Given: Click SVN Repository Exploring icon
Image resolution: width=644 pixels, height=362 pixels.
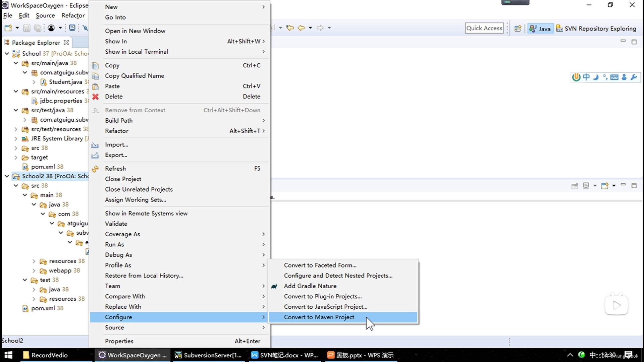Looking at the screenshot, I should 560,28.
